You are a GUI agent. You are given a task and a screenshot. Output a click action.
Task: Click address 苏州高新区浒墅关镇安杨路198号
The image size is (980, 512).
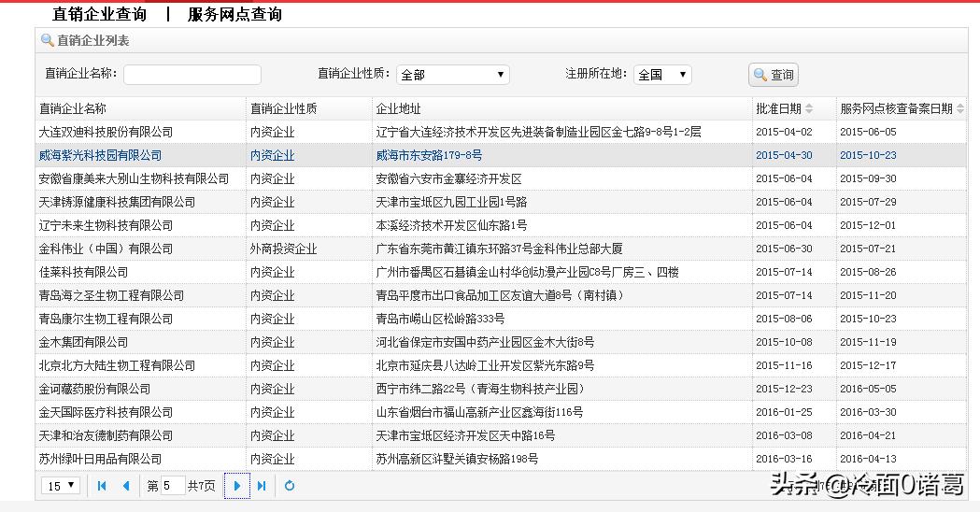click(457, 459)
